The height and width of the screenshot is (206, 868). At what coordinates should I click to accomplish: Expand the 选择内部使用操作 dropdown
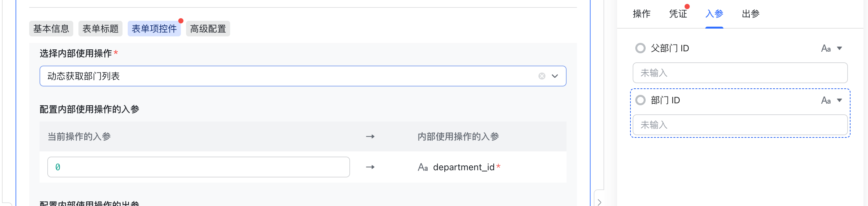point(555,76)
